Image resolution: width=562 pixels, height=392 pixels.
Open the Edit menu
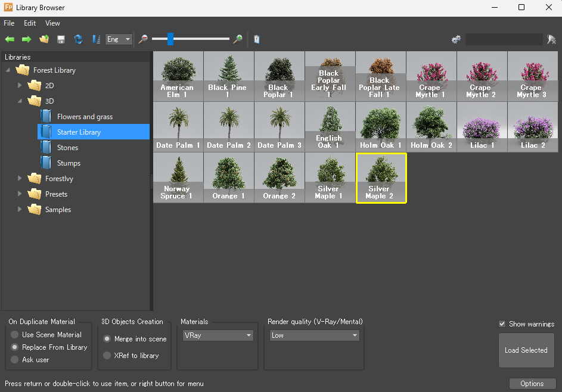pyautogui.click(x=30, y=23)
